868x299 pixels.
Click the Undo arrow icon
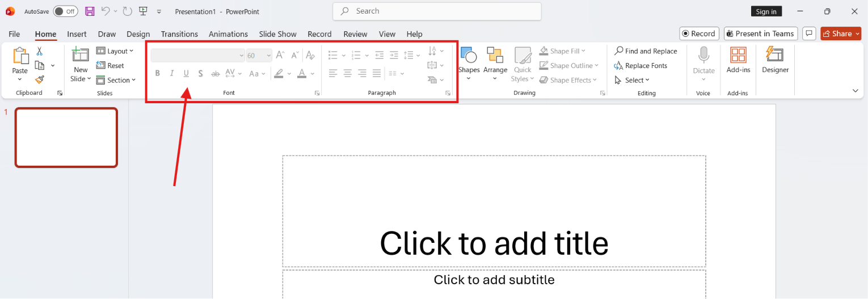[105, 11]
